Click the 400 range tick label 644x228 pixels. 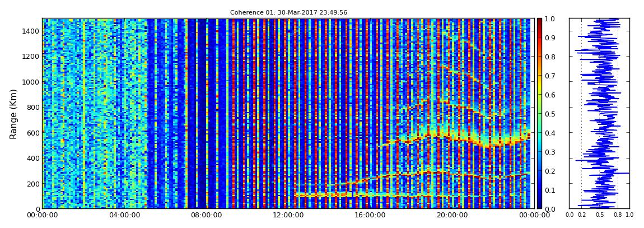point(32,158)
